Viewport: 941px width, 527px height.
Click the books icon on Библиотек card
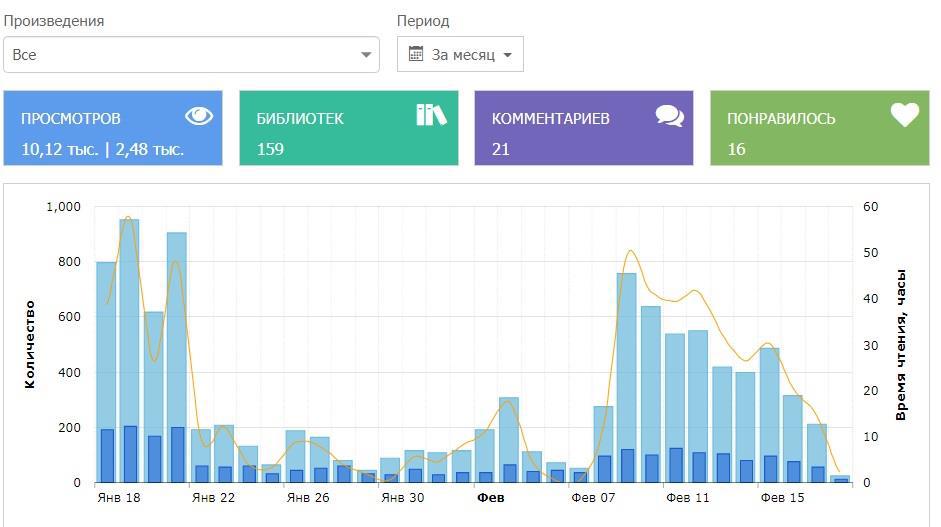coord(431,115)
